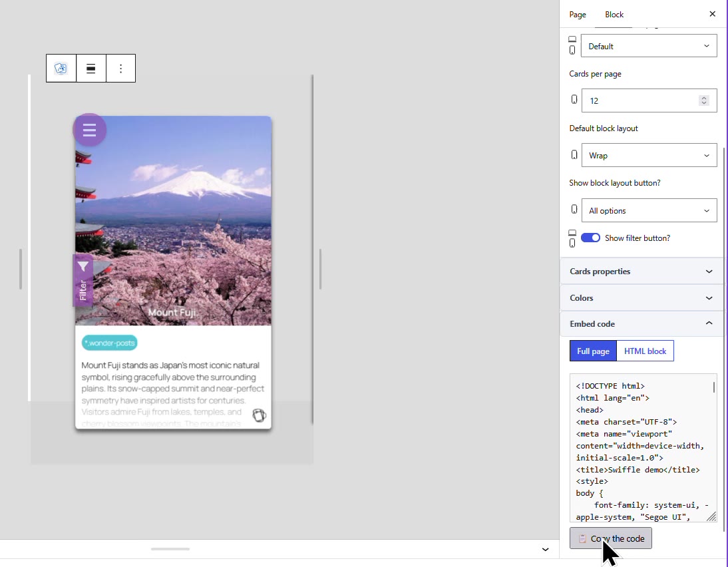
Task: Click the card stack icon on Mount Fuji card
Action: coord(259,415)
